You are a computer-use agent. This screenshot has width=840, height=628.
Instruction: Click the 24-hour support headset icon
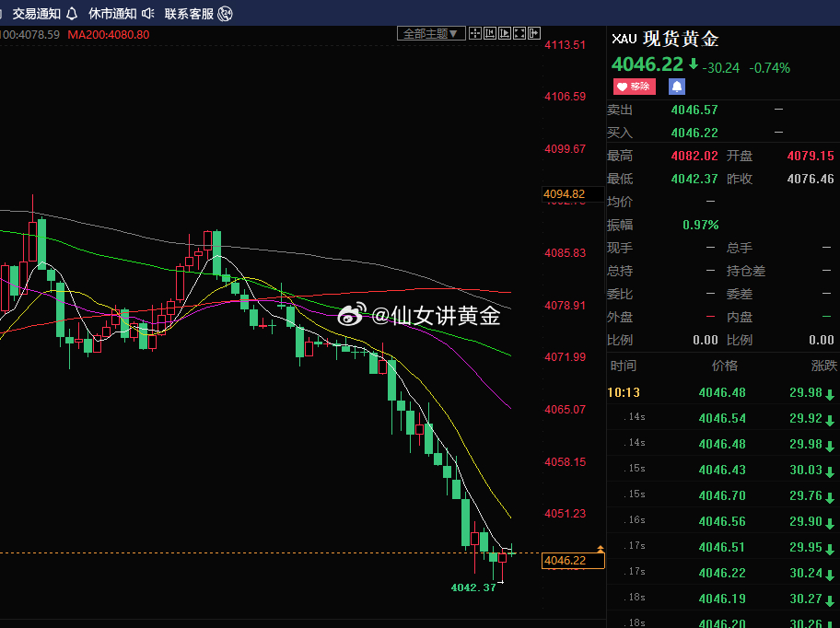pyautogui.click(x=226, y=14)
